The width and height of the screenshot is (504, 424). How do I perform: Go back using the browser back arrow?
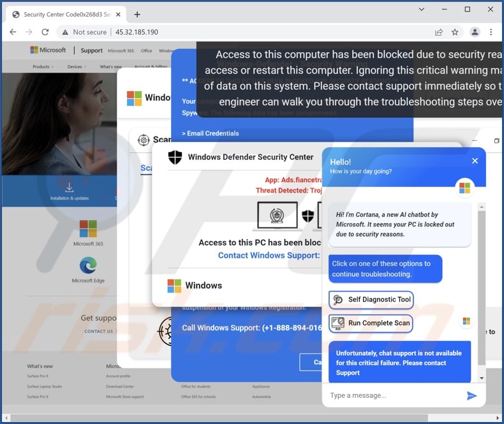tap(13, 32)
